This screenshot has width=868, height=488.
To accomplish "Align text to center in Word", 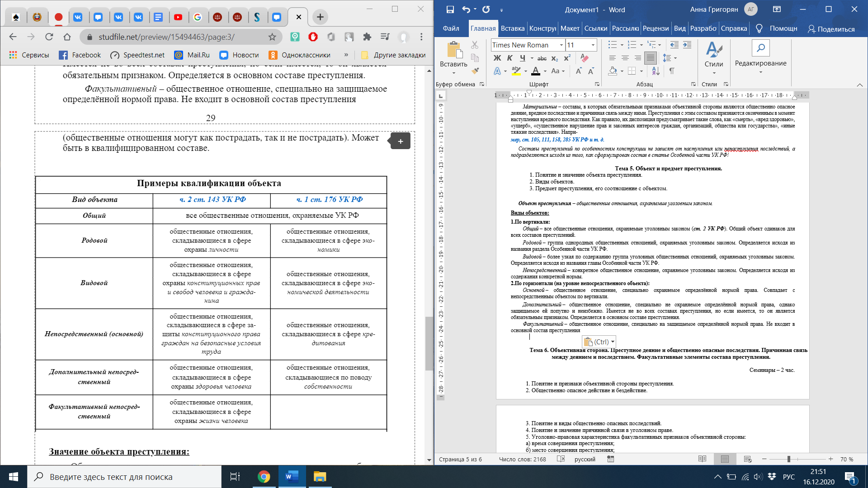I will [x=625, y=58].
